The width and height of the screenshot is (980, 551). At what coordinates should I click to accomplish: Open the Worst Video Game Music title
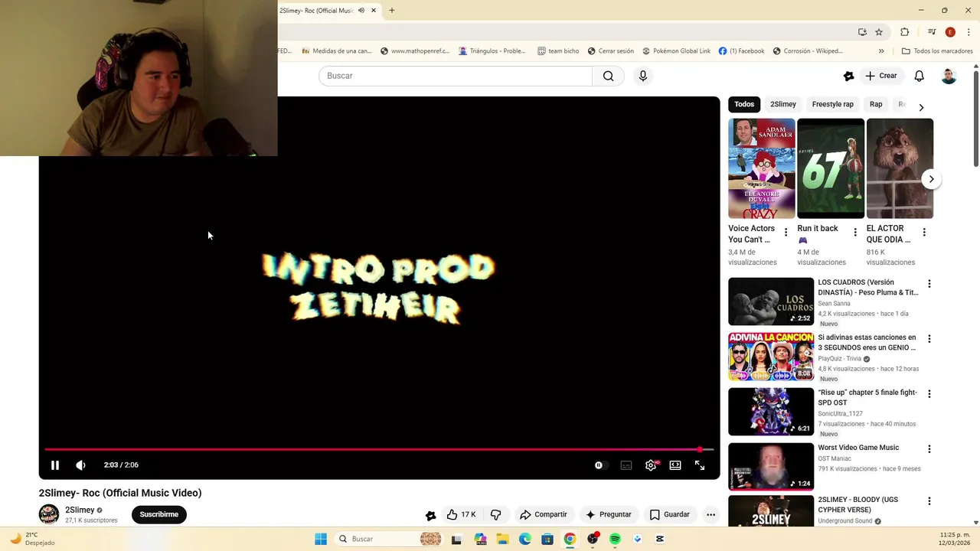pos(858,448)
